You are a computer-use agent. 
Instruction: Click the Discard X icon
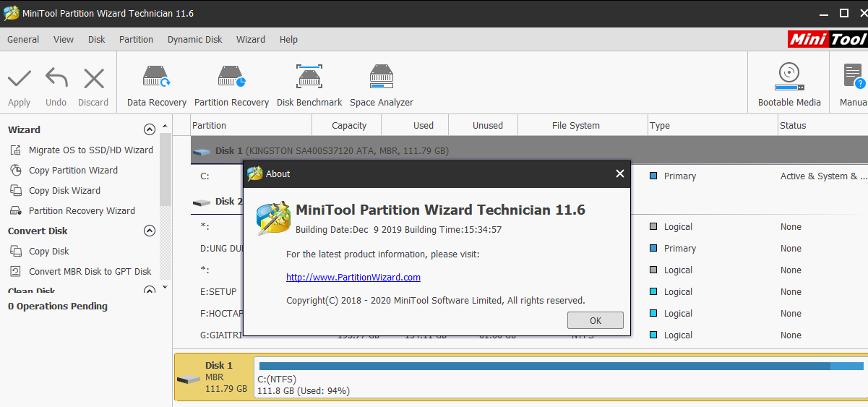[94, 78]
